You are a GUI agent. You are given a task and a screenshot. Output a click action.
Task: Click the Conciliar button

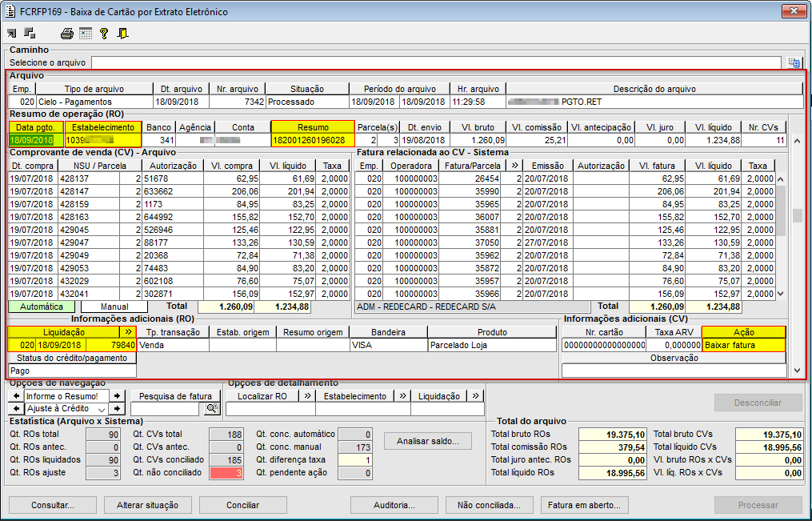tap(242, 505)
